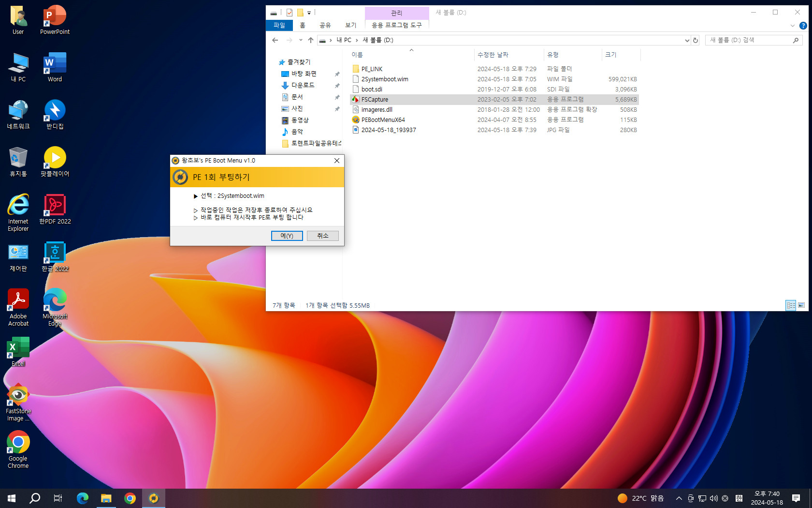Viewport: 812px width, 508px height.
Task: Refresh the D: drive folder view
Action: point(696,40)
